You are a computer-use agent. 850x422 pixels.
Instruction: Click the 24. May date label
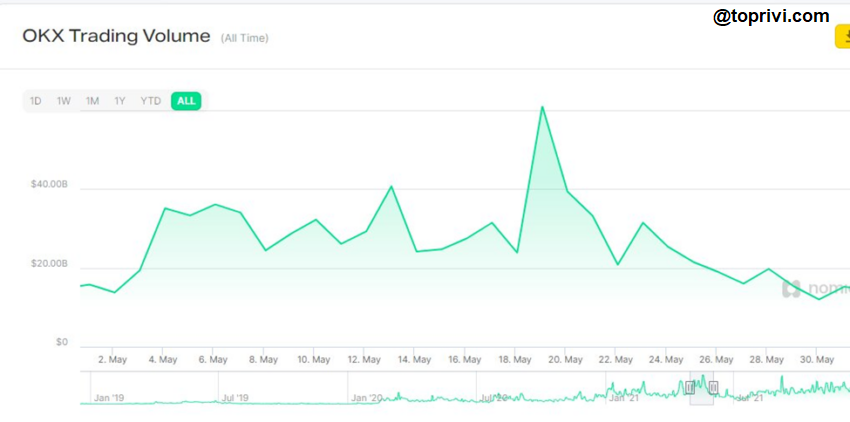666,360
